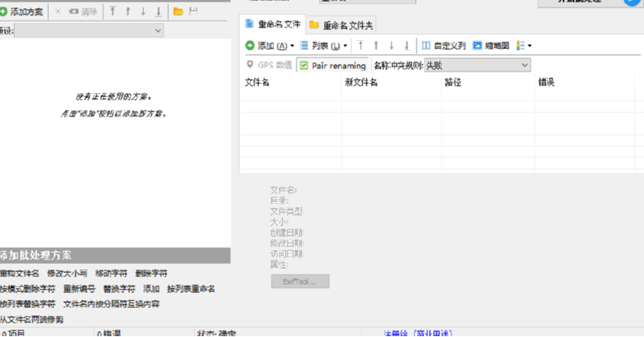Viewport: 644px width, 337px height.
Task: Open method preset via orange folder icon
Action: pos(177,12)
